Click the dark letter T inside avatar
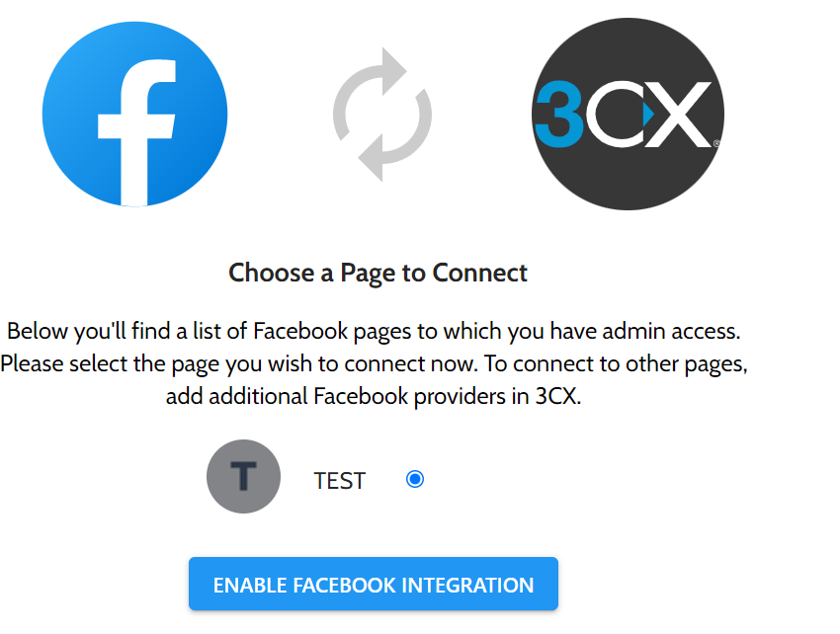The image size is (840, 634). 243,476
